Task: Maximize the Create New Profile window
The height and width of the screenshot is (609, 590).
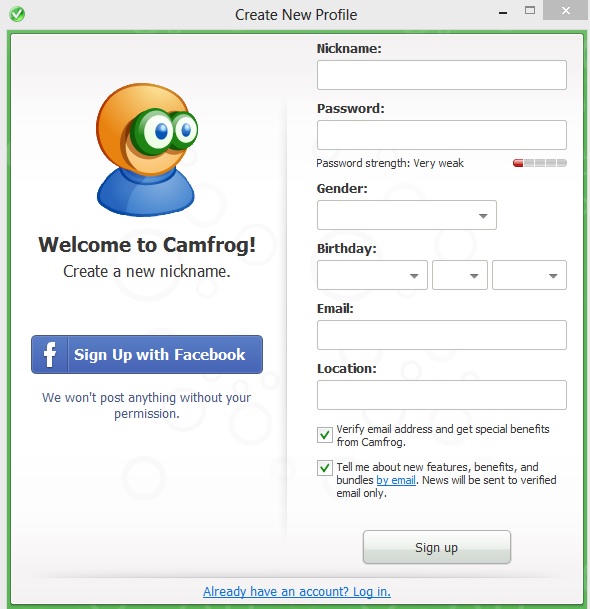Action: [x=530, y=10]
